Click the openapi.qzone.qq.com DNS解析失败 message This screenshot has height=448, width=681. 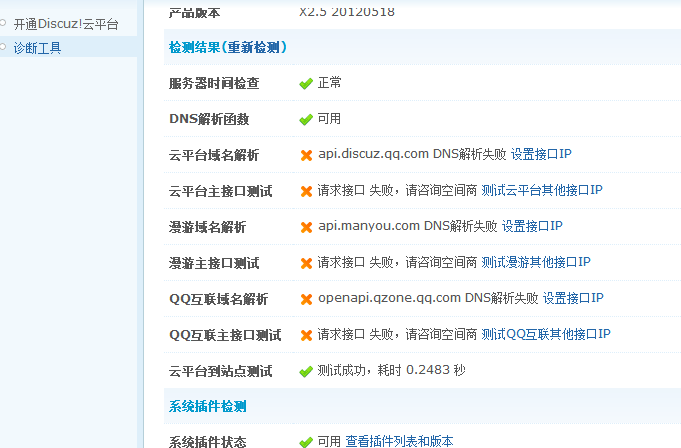(x=428, y=298)
